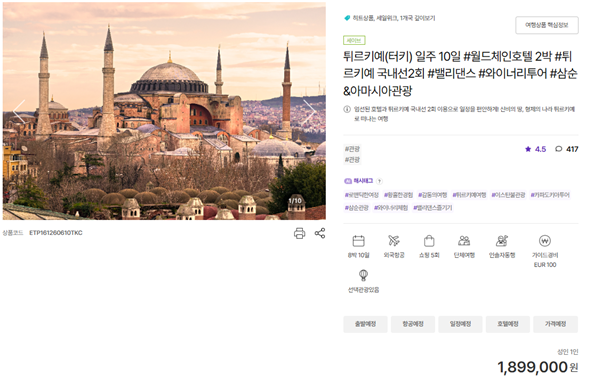Click the Hagia Sophia main photo
602x383 pixels.
click(164, 111)
